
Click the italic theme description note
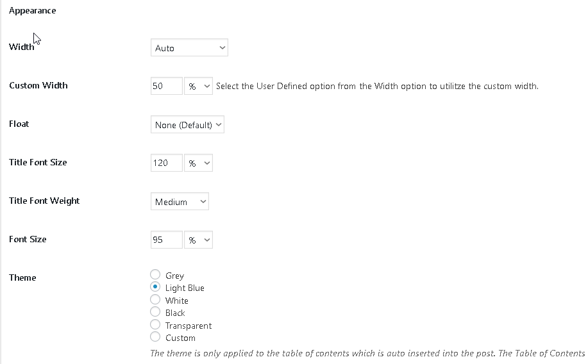pos(367,354)
